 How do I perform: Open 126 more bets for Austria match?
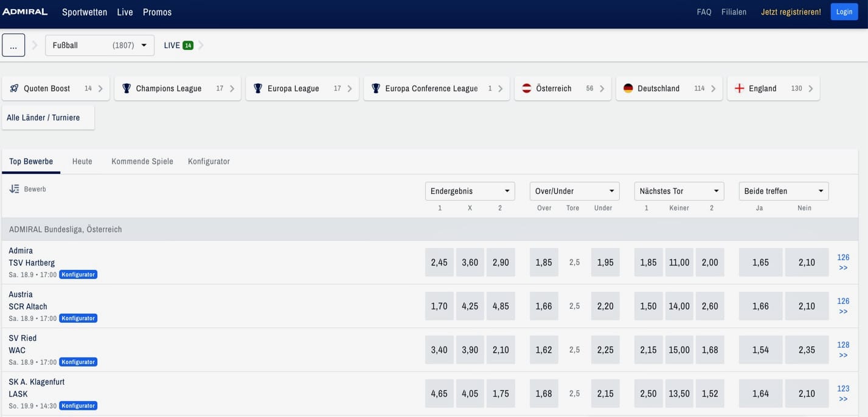pyautogui.click(x=843, y=306)
